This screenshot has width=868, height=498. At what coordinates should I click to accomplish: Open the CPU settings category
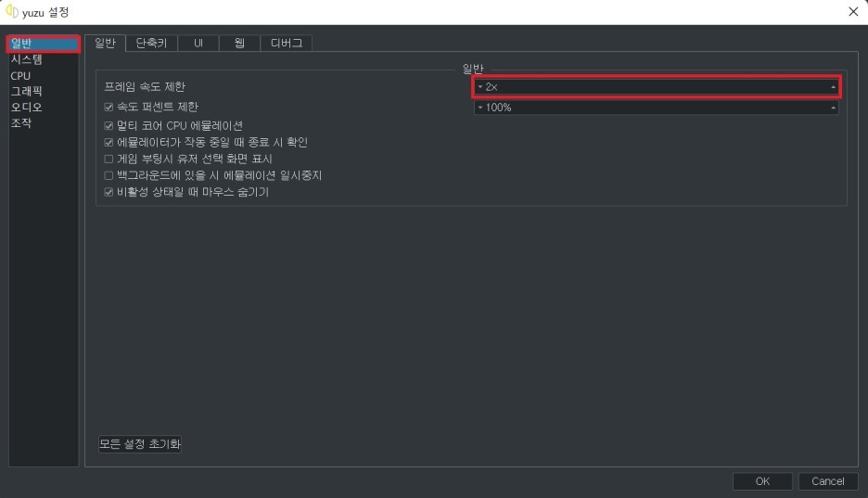point(20,76)
